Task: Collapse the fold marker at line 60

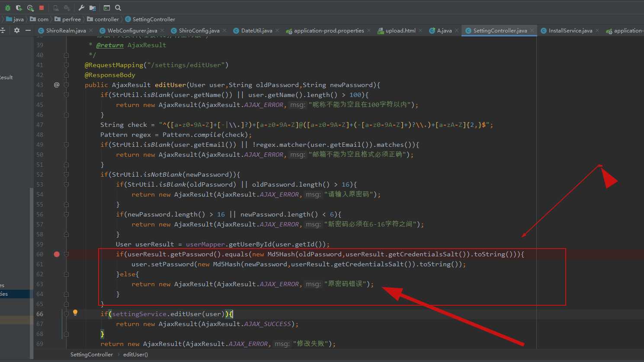Action: [66, 254]
